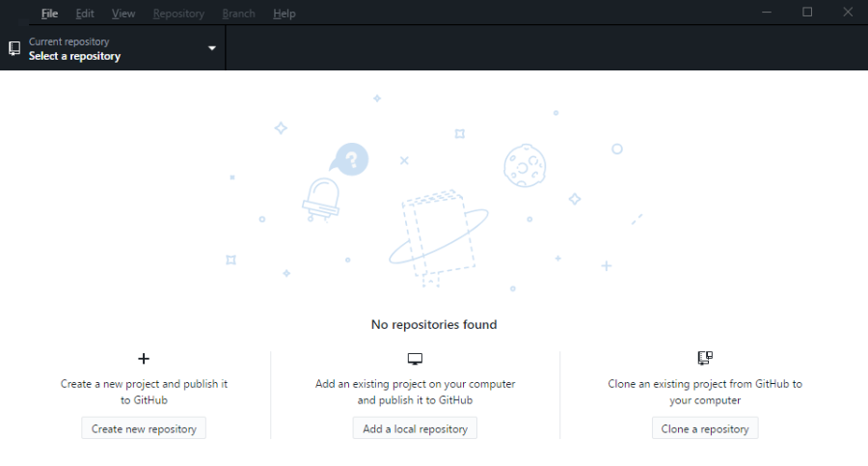
Task: Open the Branch menu
Action: pos(238,14)
